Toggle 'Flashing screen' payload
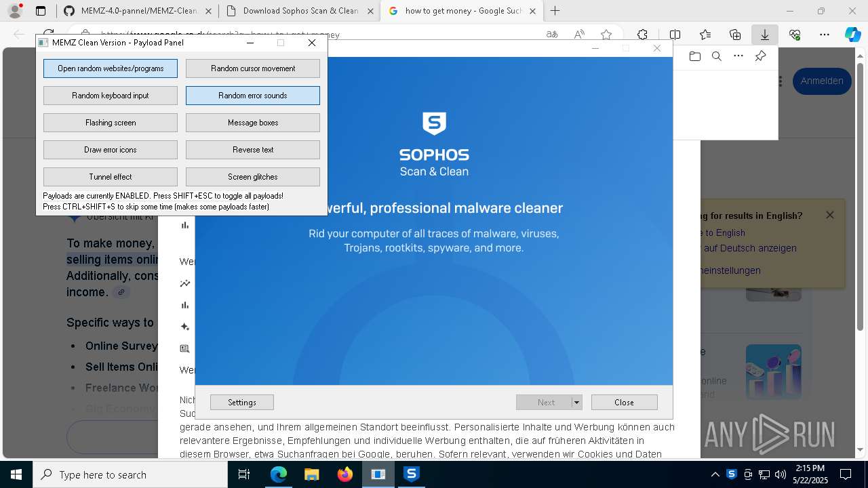 [111, 123]
